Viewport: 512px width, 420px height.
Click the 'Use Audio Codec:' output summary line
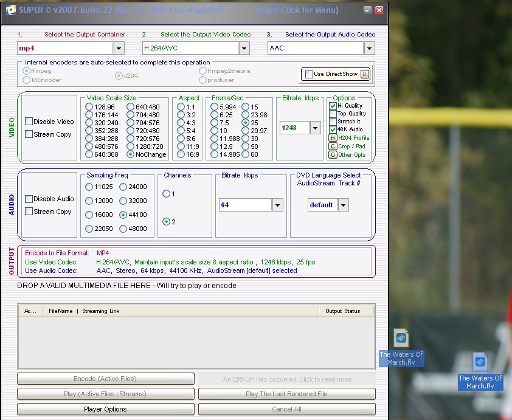point(161,270)
